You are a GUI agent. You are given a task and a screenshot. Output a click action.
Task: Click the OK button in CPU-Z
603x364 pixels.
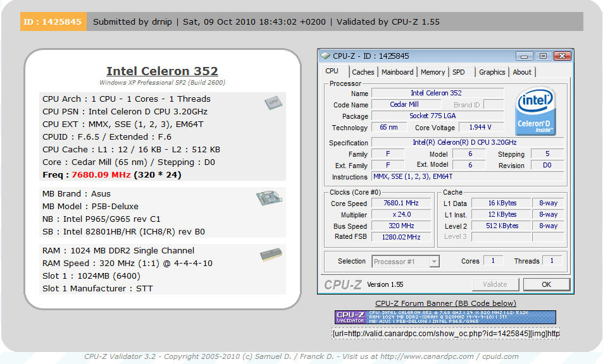(546, 284)
